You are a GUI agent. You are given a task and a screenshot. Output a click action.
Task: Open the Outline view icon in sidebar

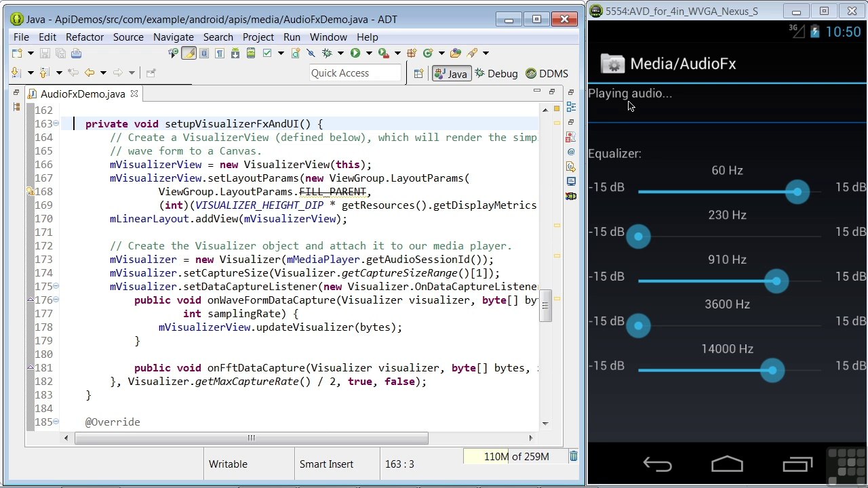point(571,106)
